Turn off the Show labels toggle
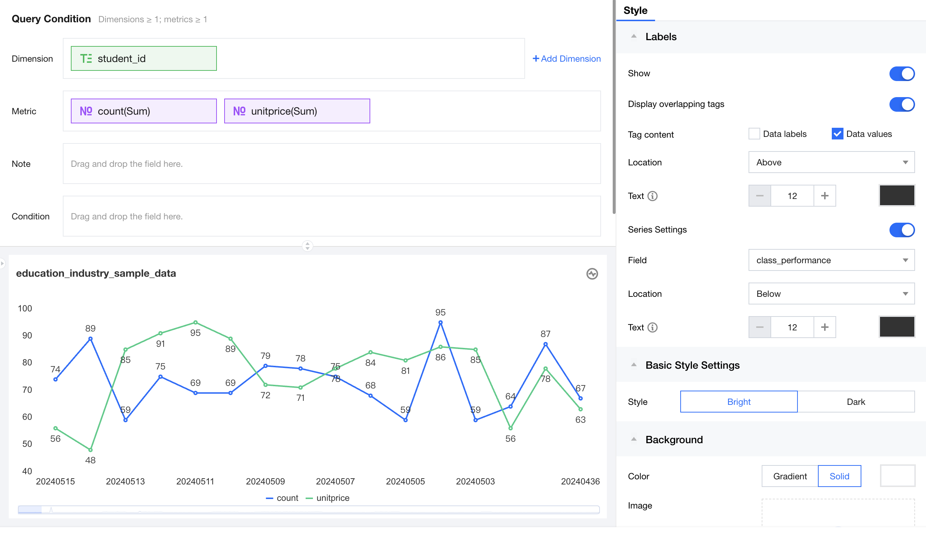 coord(902,74)
